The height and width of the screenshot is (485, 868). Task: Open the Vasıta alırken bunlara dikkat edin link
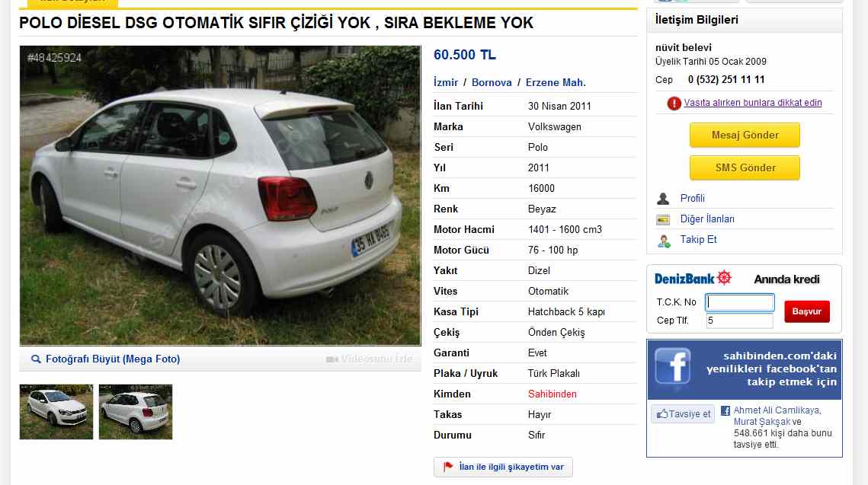pyautogui.click(x=752, y=103)
